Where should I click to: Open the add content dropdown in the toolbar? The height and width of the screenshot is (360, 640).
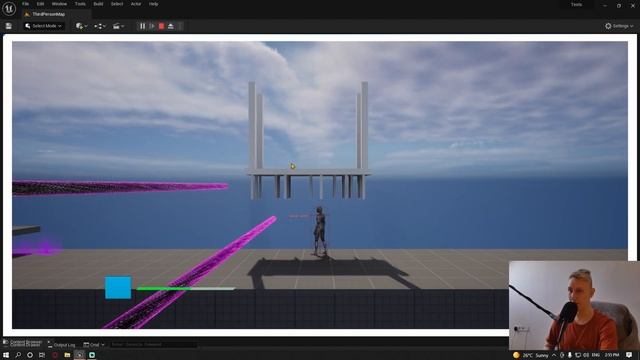81,26
